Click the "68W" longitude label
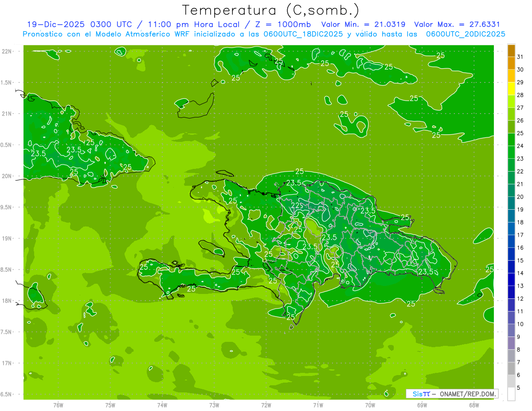The height and width of the screenshot is (411, 532). pyautogui.click(x=473, y=405)
